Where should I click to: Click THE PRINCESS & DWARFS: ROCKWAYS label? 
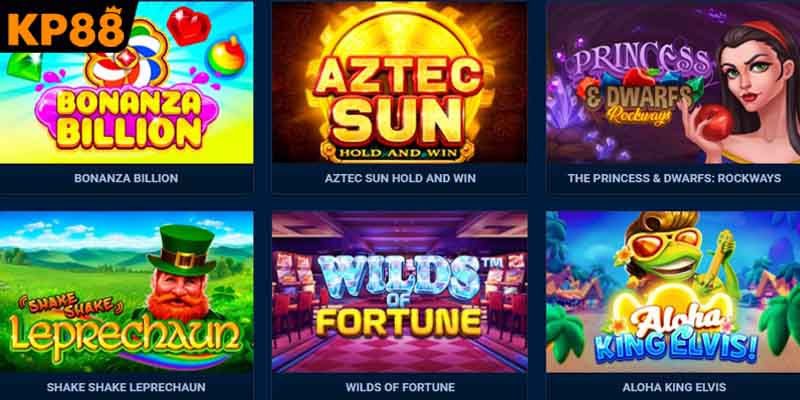coord(674,178)
